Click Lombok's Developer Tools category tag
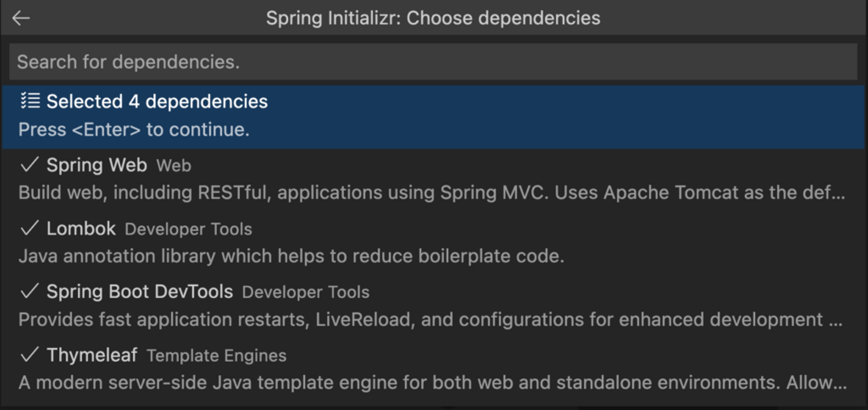 click(x=188, y=229)
